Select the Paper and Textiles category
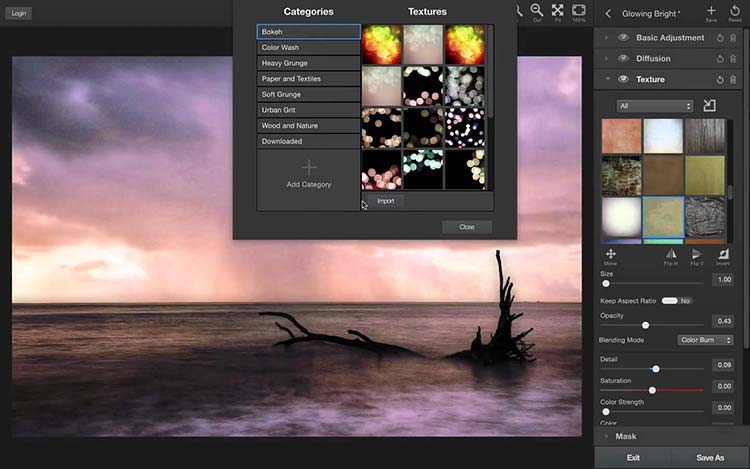The width and height of the screenshot is (750, 469). point(309,79)
